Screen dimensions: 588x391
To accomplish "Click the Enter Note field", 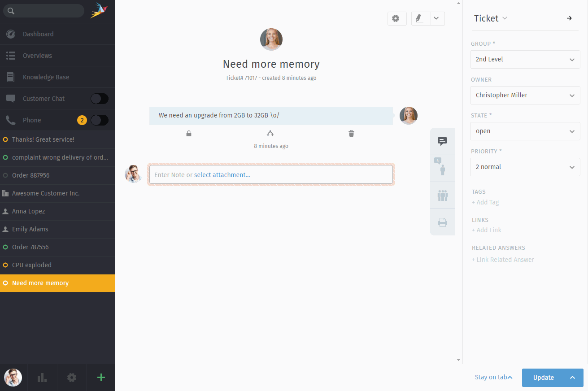I will coord(271,174).
